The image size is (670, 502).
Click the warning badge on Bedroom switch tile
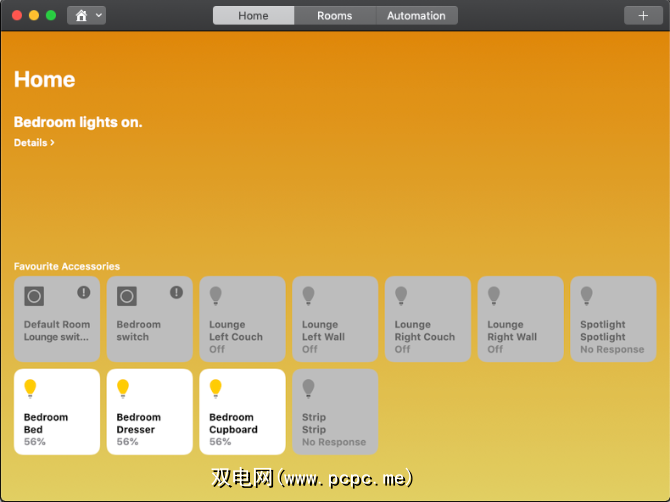[176, 292]
